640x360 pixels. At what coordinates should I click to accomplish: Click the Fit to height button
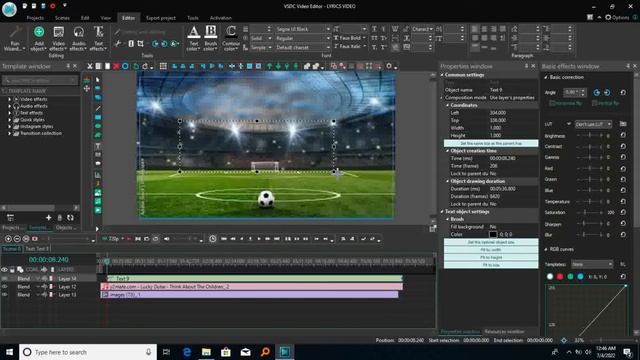point(491,258)
